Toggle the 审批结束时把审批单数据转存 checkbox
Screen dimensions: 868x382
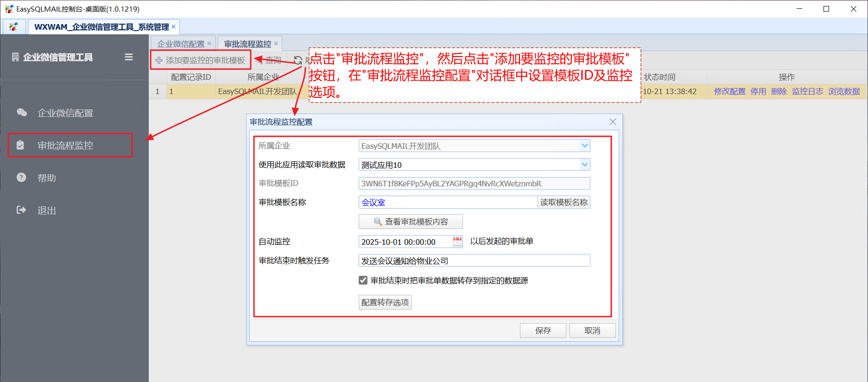(363, 280)
